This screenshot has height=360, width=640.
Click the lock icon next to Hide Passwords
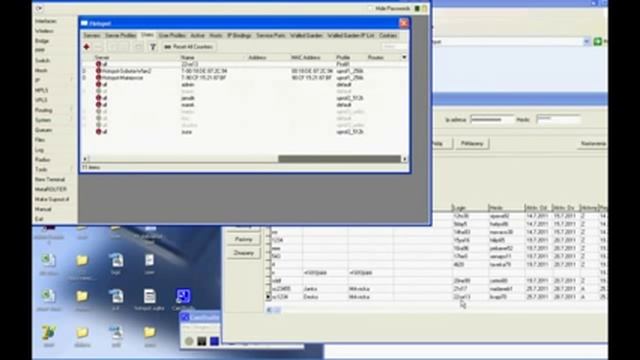pos(424,8)
